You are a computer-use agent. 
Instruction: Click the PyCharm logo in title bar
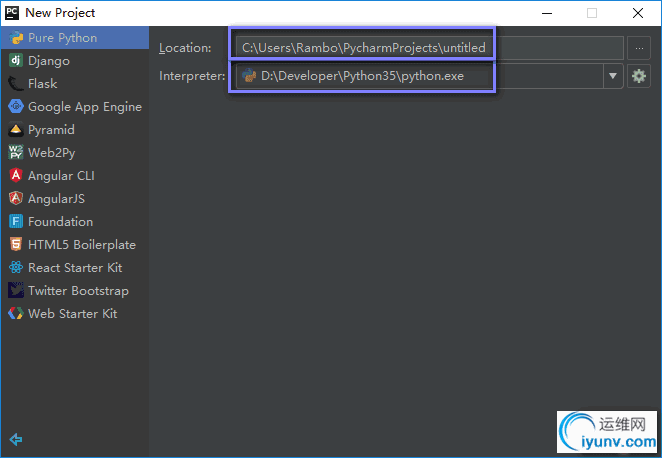click(12, 13)
